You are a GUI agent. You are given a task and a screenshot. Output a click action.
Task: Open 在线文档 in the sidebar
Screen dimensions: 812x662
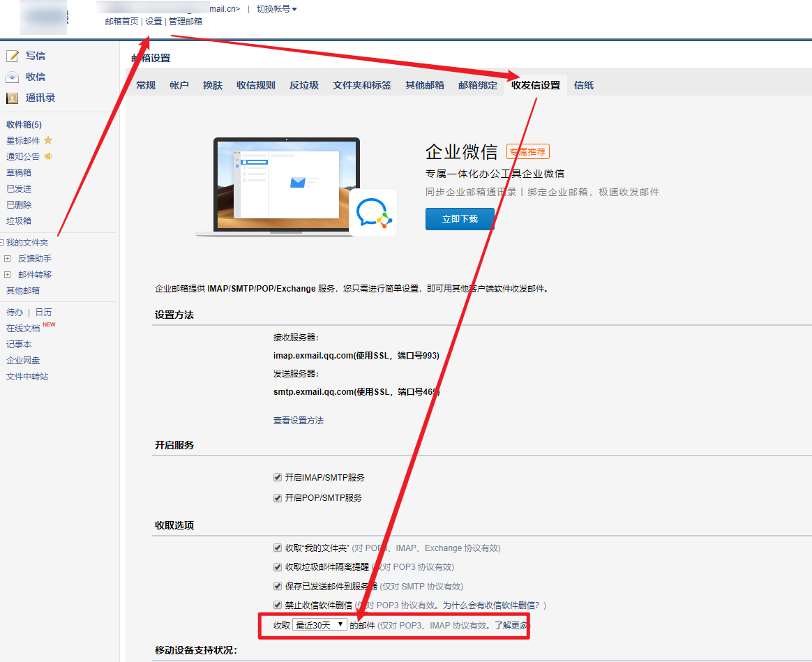click(23, 329)
